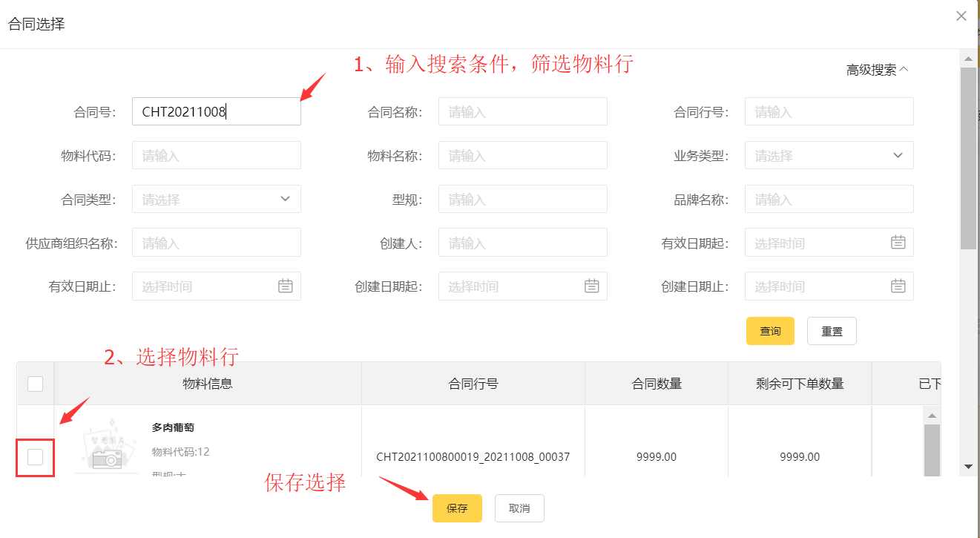Sort by the 合同数量 column header

pyautogui.click(x=657, y=384)
